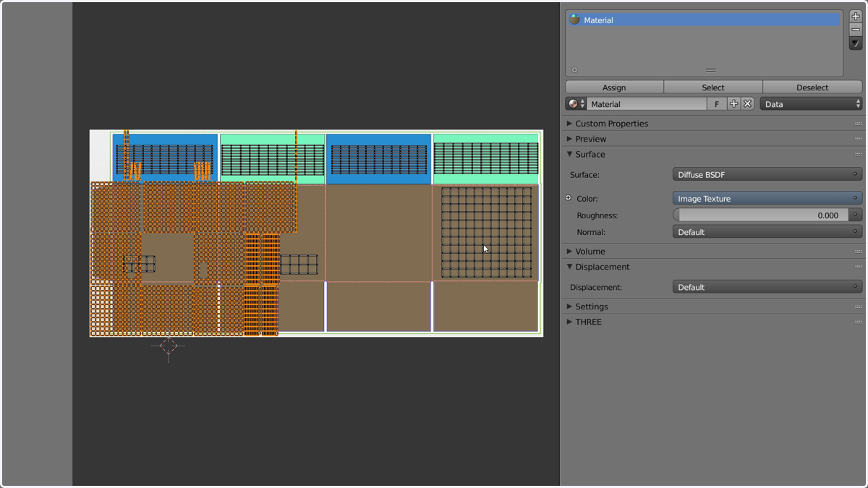Select the Material slot in the list
Viewport: 868px width, 488px height.
coord(704,20)
